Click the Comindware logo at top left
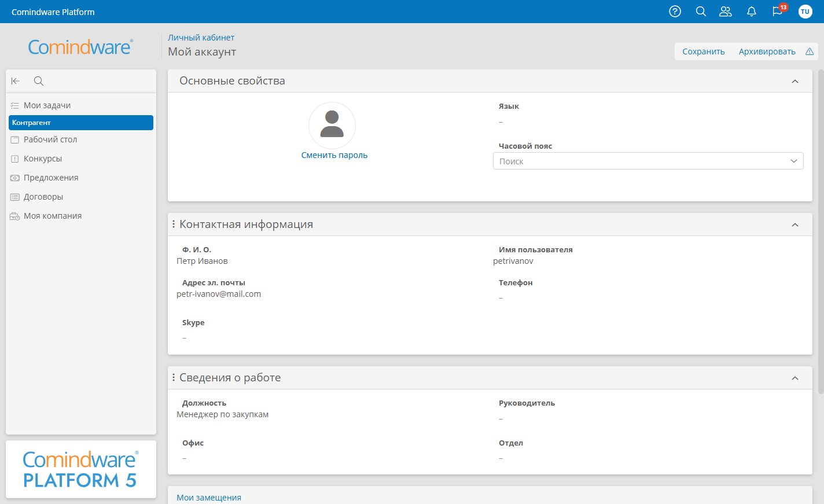The height and width of the screenshot is (504, 824). tap(80, 47)
